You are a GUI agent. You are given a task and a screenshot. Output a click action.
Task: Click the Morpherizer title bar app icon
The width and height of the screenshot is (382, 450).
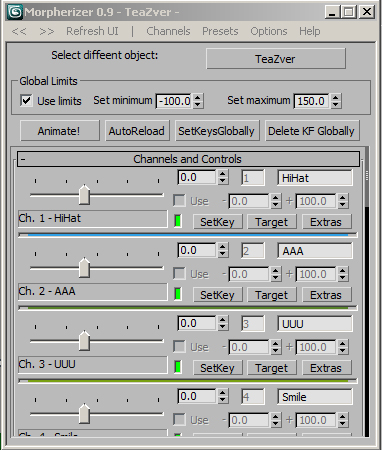pos(15,12)
